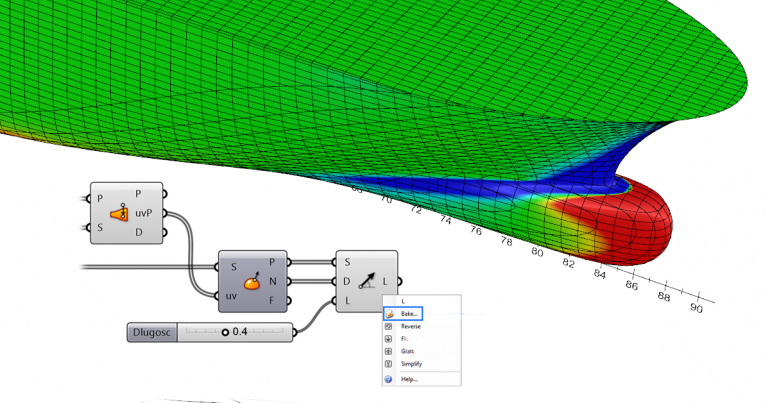Click the blue Help question mark icon
The height and width of the screenshot is (403, 770).
pyautogui.click(x=389, y=380)
